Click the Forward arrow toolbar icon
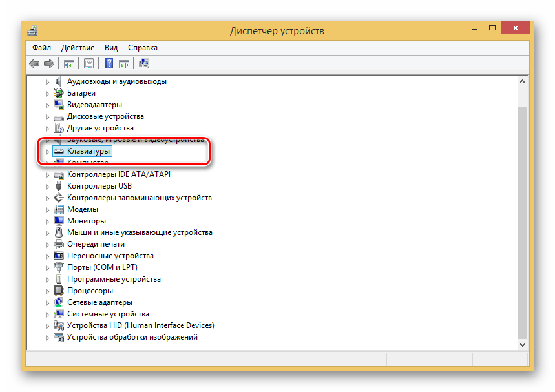The width and height of the screenshot is (555, 392). click(48, 63)
